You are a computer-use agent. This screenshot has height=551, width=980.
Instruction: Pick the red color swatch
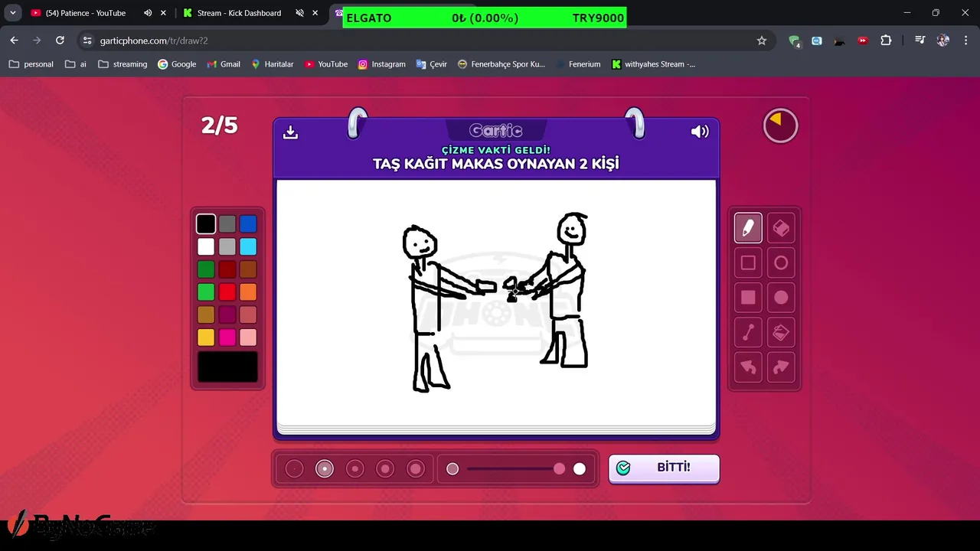click(227, 292)
